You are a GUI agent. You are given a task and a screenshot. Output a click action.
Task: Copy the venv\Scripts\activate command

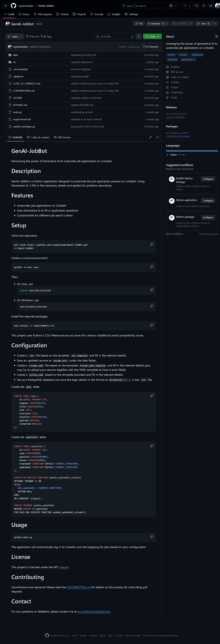(x=152, y=306)
